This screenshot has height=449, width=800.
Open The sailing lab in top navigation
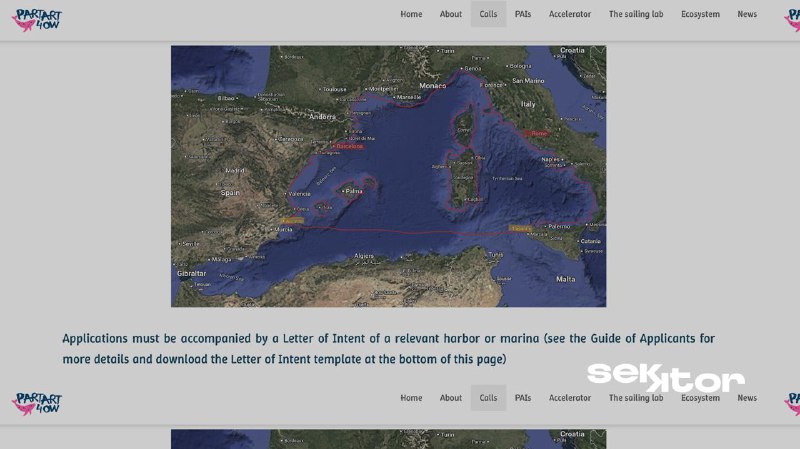(636, 14)
